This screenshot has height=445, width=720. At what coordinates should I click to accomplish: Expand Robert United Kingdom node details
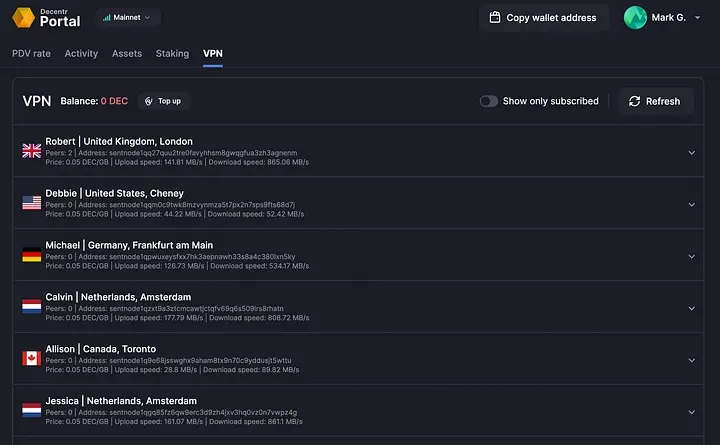(691, 152)
